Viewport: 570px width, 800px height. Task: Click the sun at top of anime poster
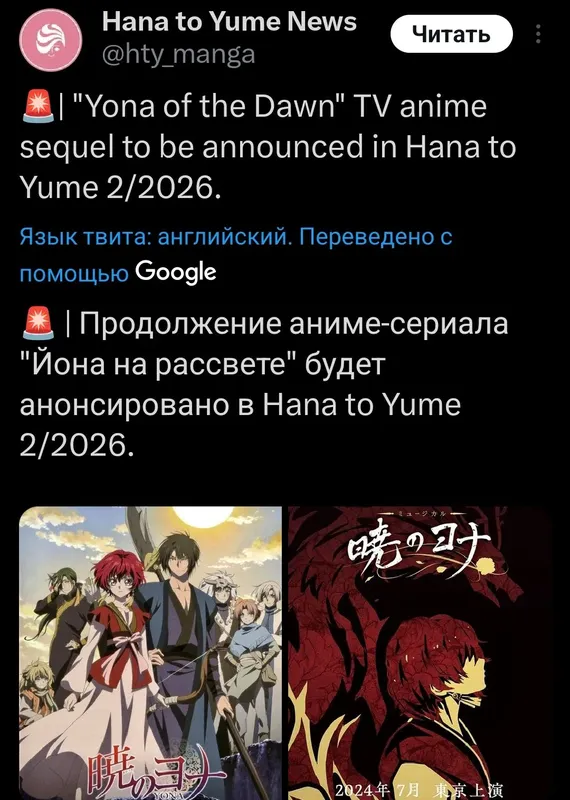point(203,516)
